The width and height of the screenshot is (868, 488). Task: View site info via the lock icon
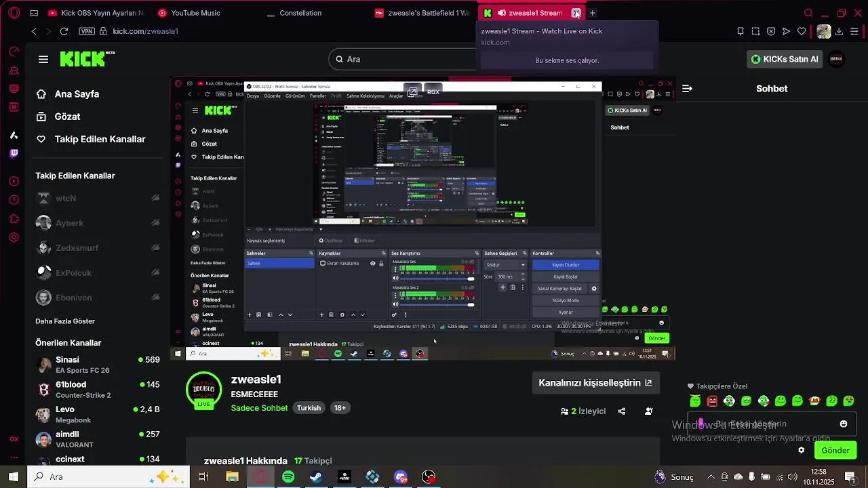click(104, 31)
